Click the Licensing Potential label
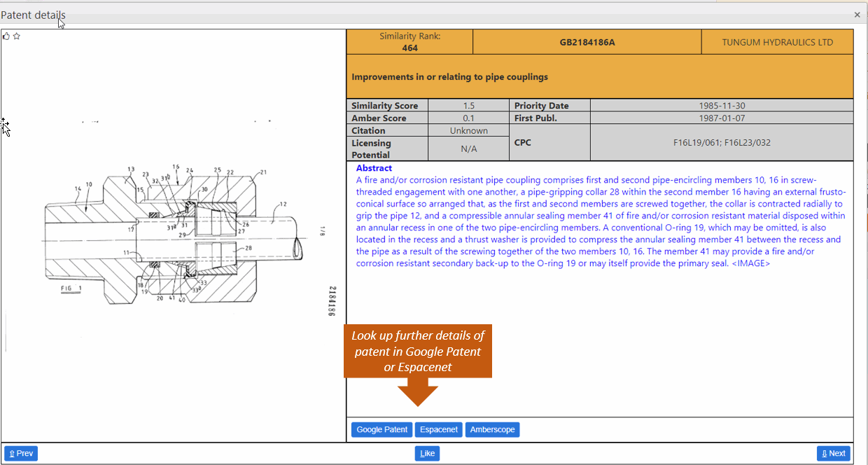The height and width of the screenshot is (465, 868). (371, 149)
